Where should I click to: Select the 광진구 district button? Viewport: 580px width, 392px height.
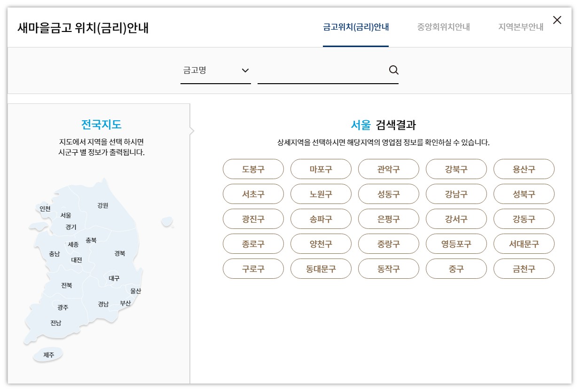point(253,219)
